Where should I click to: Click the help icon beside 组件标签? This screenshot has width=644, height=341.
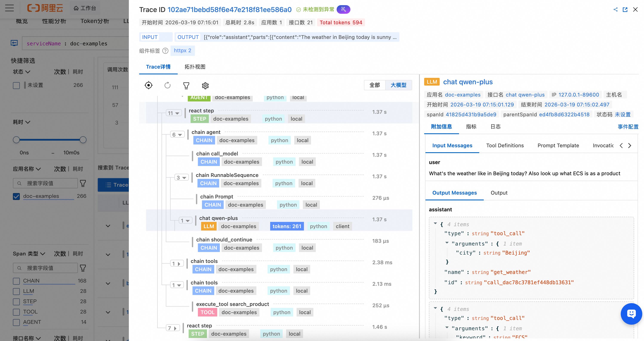pos(165,51)
